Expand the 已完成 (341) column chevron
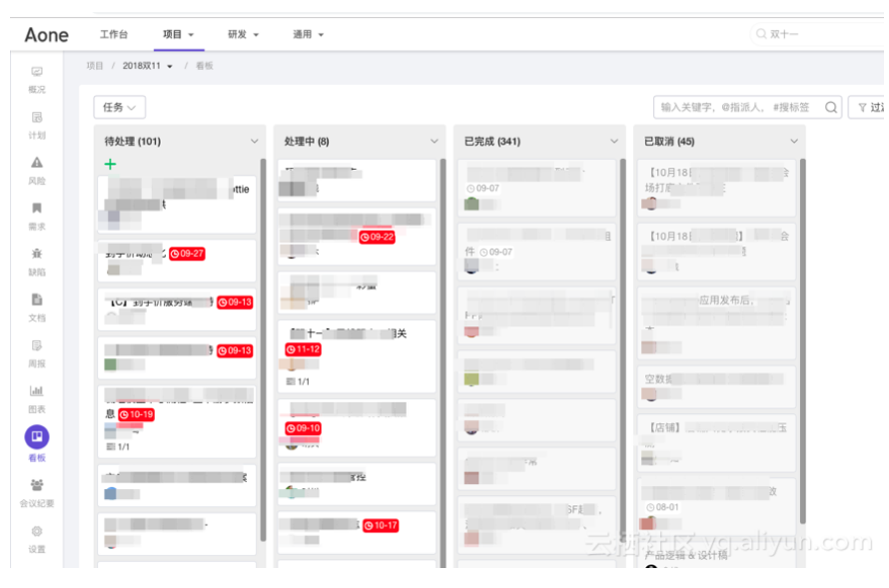 coord(614,141)
